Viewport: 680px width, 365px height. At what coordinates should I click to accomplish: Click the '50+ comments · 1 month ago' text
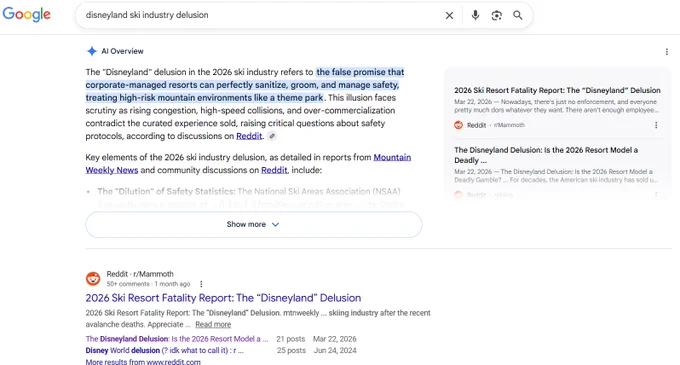pyautogui.click(x=148, y=284)
